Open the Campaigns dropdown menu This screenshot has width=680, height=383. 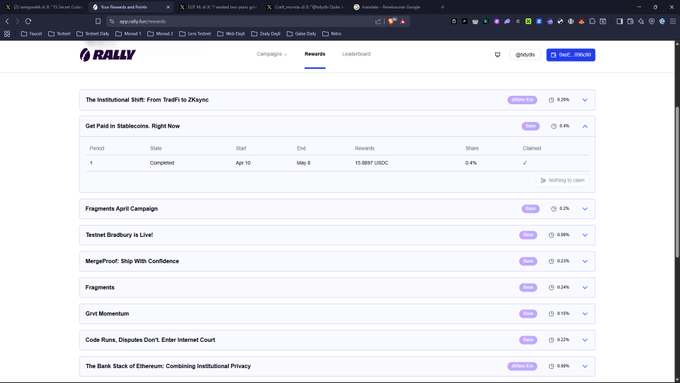[271, 54]
